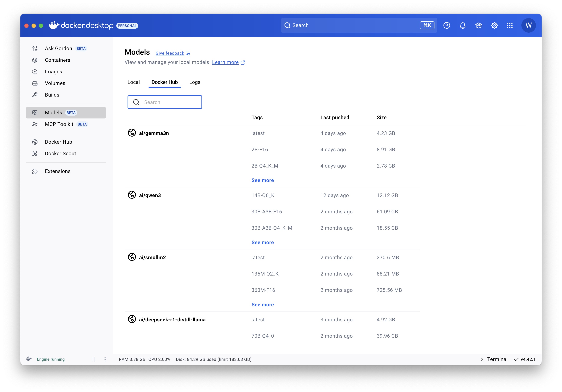Open the Terminal in status bar

(494, 359)
